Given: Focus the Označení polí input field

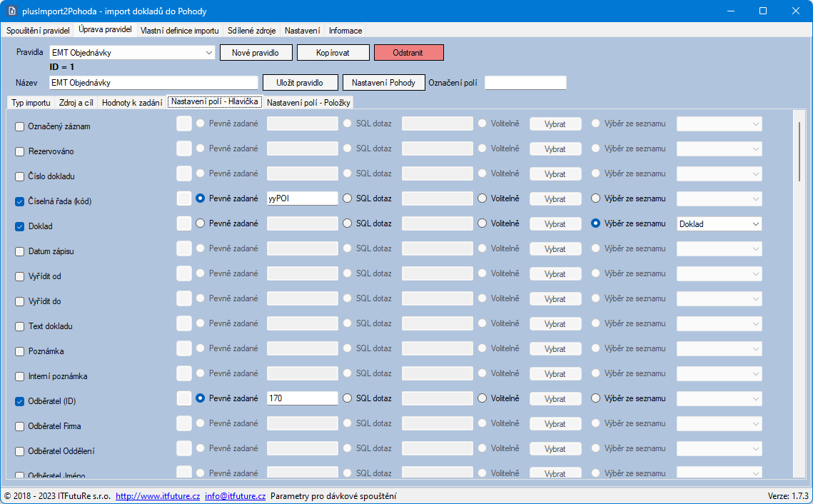Looking at the screenshot, I should click(526, 82).
